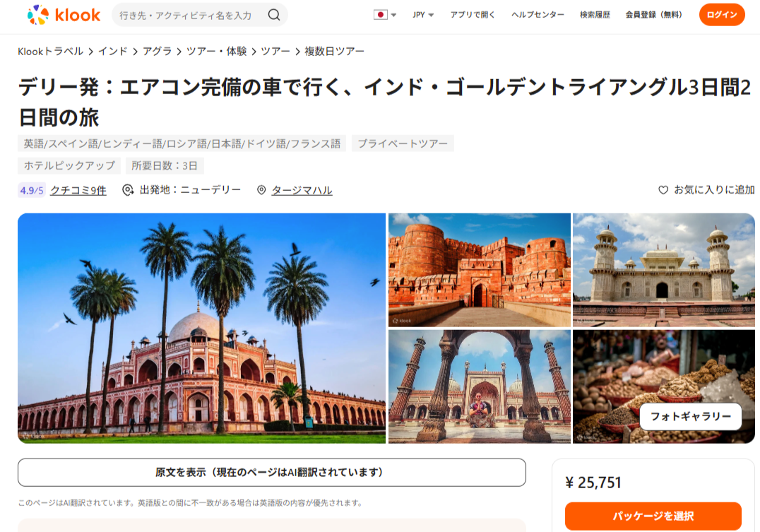The height and width of the screenshot is (532, 760).
Task: Click the departure location pin icon
Action: coord(127,190)
